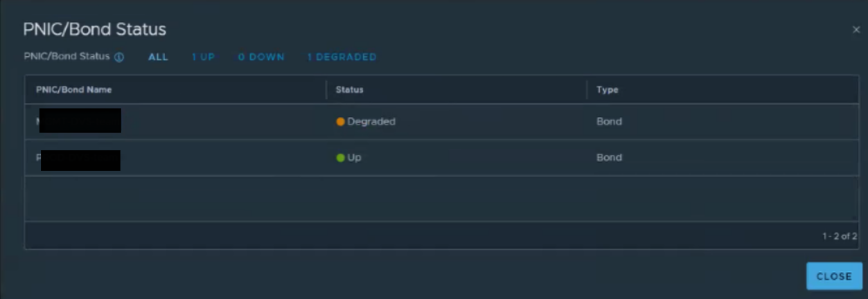Click the Type column header
868x299 pixels.
pyautogui.click(x=607, y=90)
